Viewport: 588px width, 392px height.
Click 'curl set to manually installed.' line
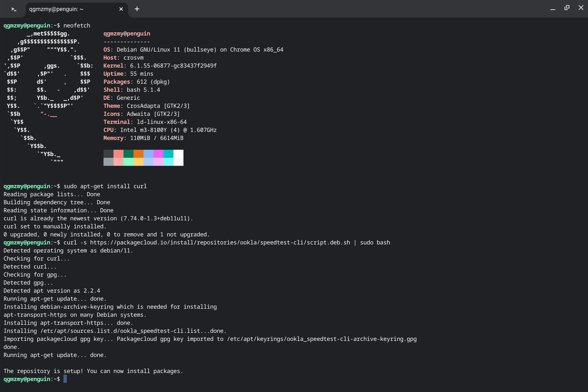pos(55,226)
